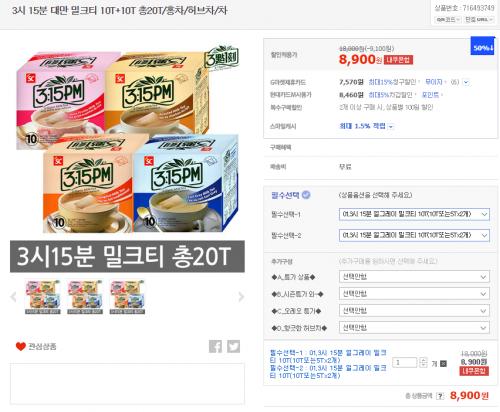Click the total price question mark icon

440,396
